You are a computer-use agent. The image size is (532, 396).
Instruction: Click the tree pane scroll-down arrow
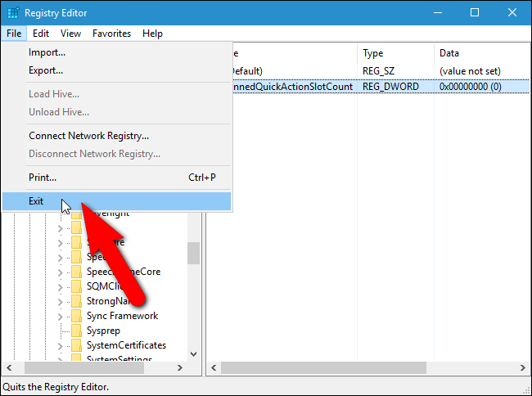pos(194,354)
